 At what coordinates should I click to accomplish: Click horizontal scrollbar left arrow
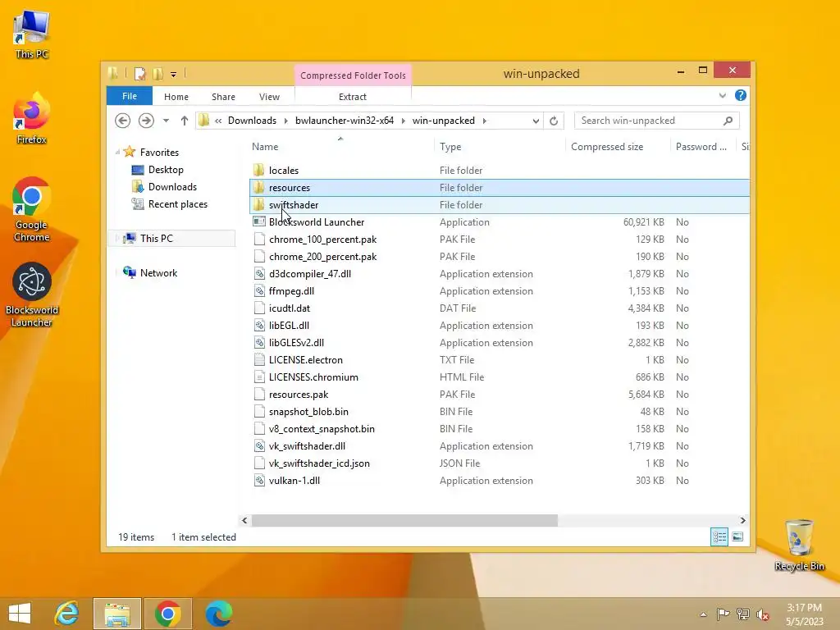click(244, 520)
